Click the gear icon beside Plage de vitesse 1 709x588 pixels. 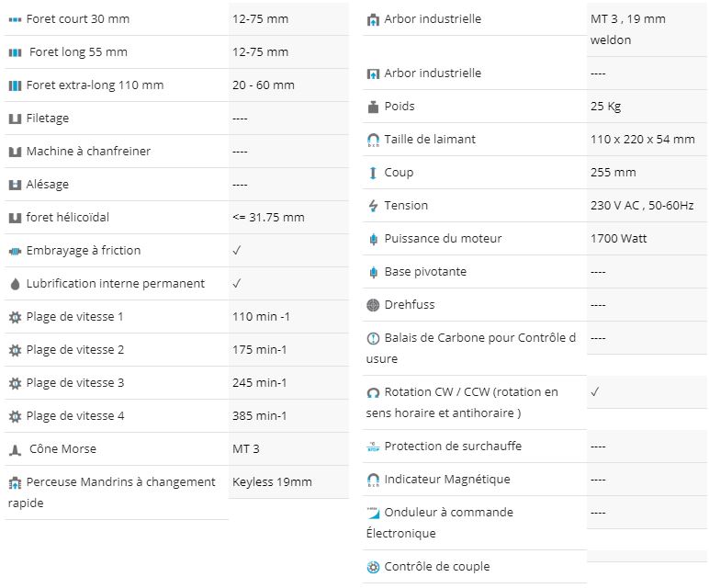point(15,317)
